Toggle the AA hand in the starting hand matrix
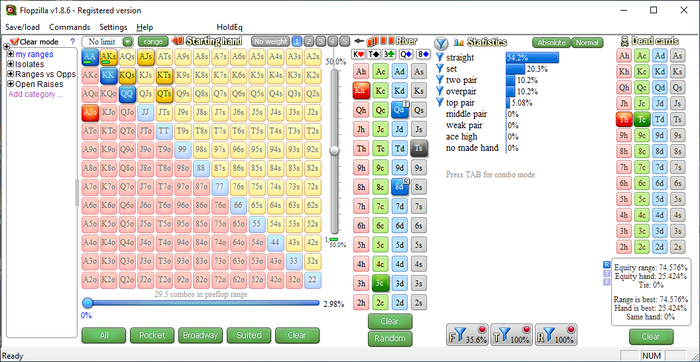The image size is (700, 362). pos(90,57)
